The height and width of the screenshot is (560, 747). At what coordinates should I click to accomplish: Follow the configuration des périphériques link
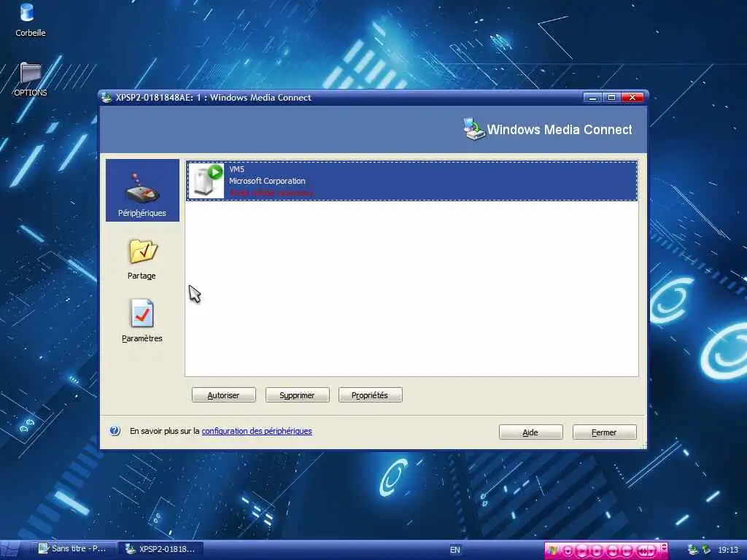pos(257,431)
